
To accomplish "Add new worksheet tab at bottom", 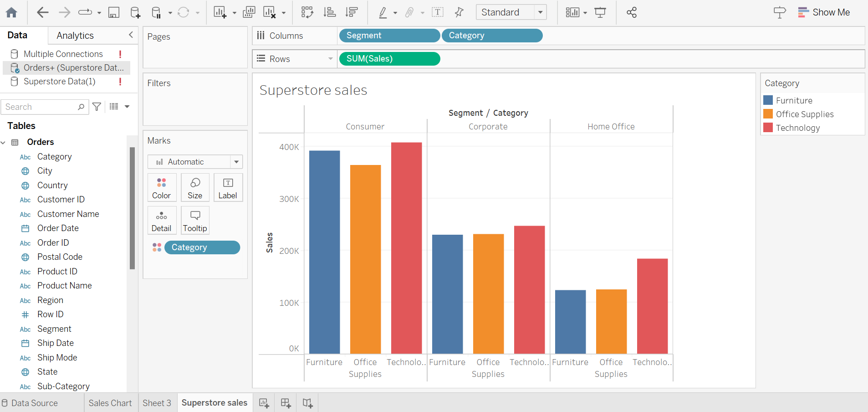I will [x=264, y=403].
